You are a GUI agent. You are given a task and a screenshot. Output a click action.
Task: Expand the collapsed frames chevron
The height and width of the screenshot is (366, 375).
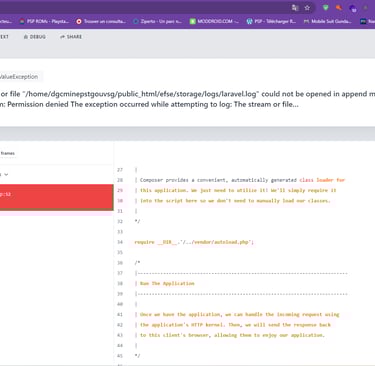click(6, 174)
